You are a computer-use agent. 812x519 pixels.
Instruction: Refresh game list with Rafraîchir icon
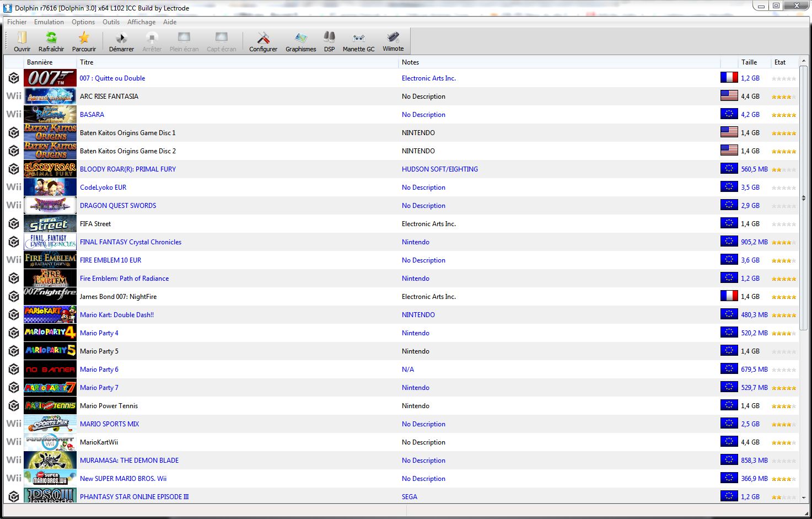(x=51, y=38)
